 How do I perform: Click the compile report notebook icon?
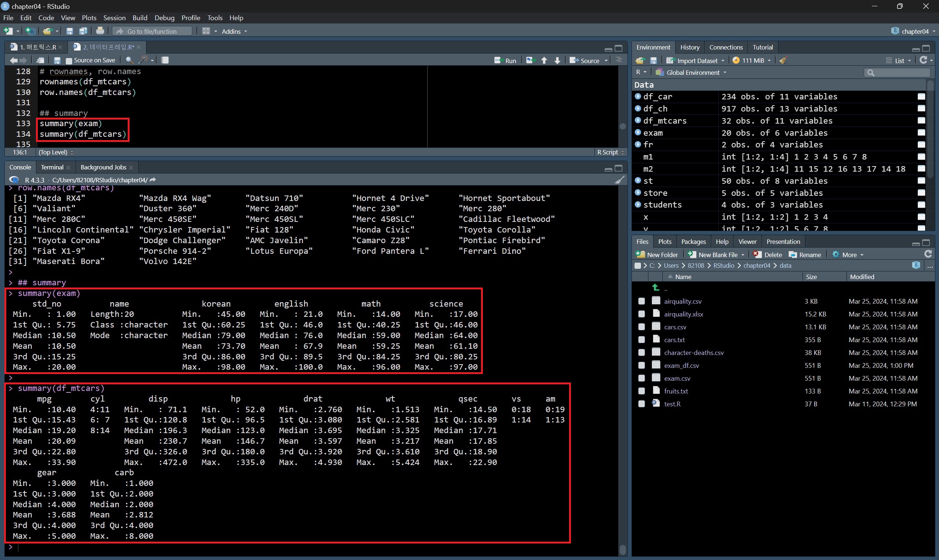pyautogui.click(x=165, y=60)
